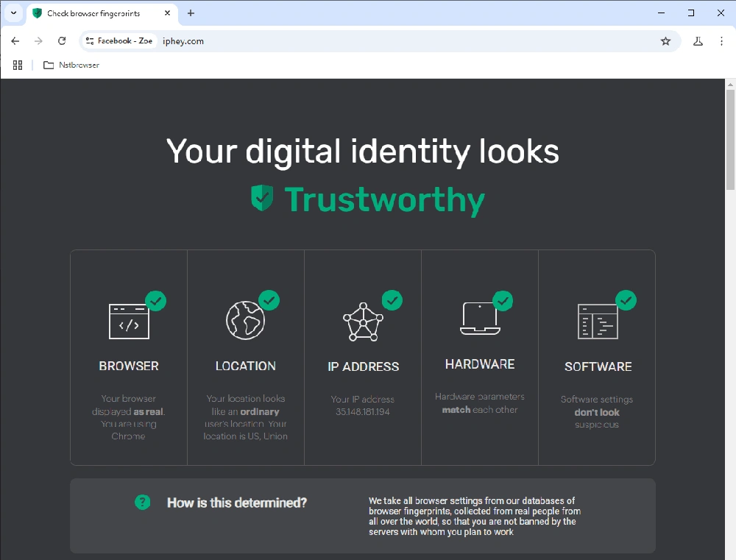Click the green checkmark above Browser
This screenshot has width=736, height=560.
pyautogui.click(x=156, y=300)
